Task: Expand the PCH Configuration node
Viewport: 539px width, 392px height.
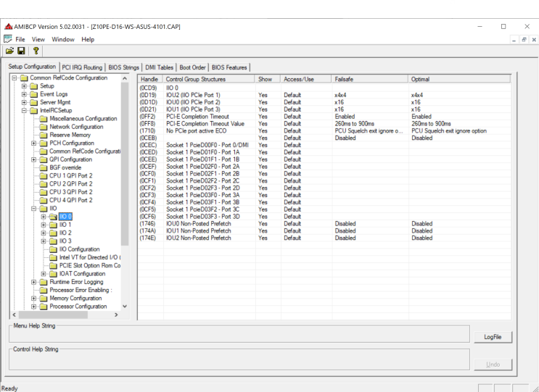Action: (33, 143)
